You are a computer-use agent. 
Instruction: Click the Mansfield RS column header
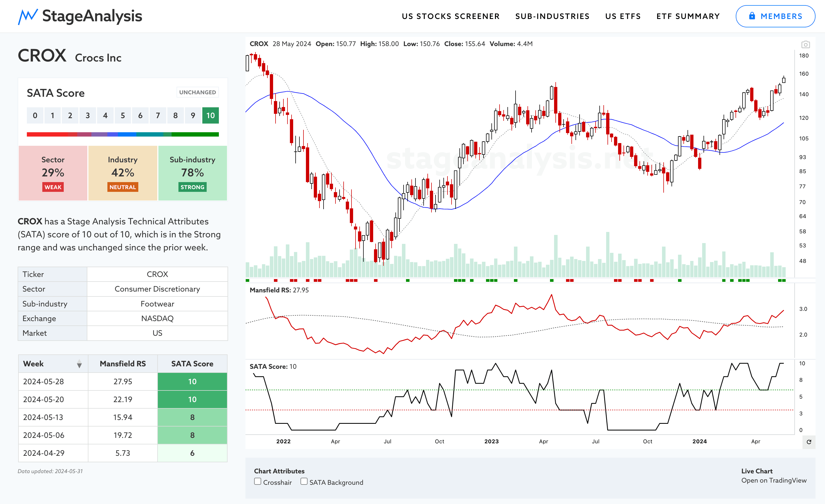(x=123, y=364)
